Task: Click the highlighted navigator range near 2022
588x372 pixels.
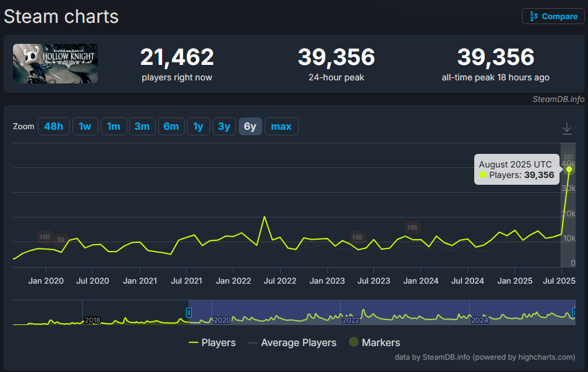Action: click(x=381, y=312)
